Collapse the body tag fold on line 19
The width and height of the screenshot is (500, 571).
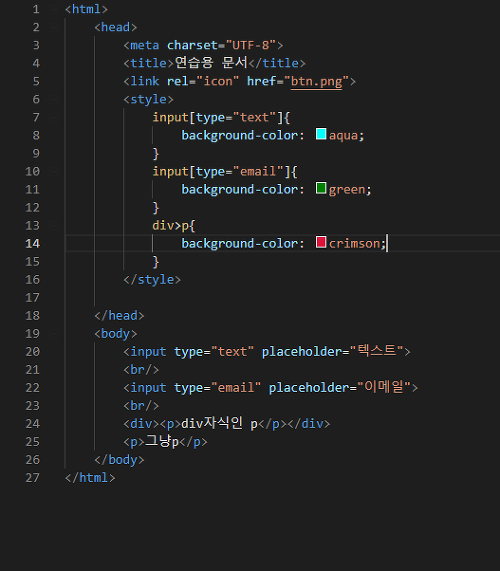click(x=54, y=334)
